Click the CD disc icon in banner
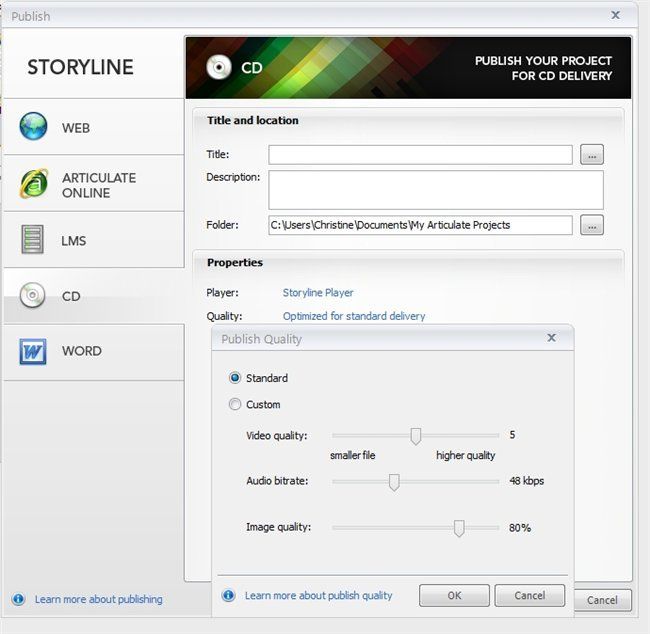This screenshot has height=634, width=650. [x=219, y=66]
